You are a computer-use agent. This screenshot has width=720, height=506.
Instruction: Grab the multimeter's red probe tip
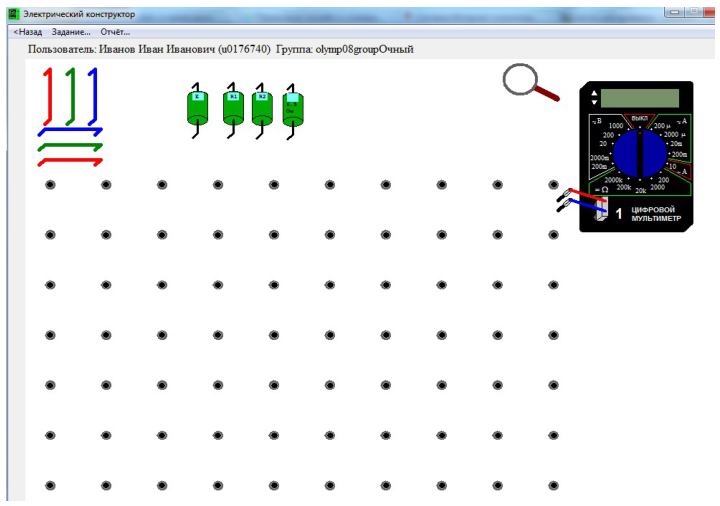[x=563, y=196]
